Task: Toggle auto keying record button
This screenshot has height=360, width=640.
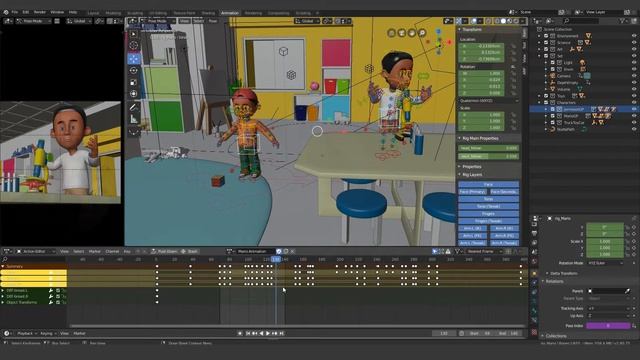Action: click(240, 333)
